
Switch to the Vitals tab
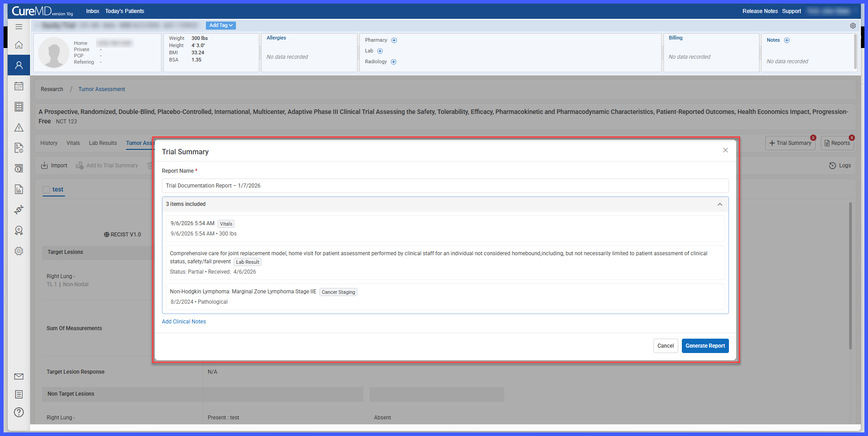pos(73,143)
